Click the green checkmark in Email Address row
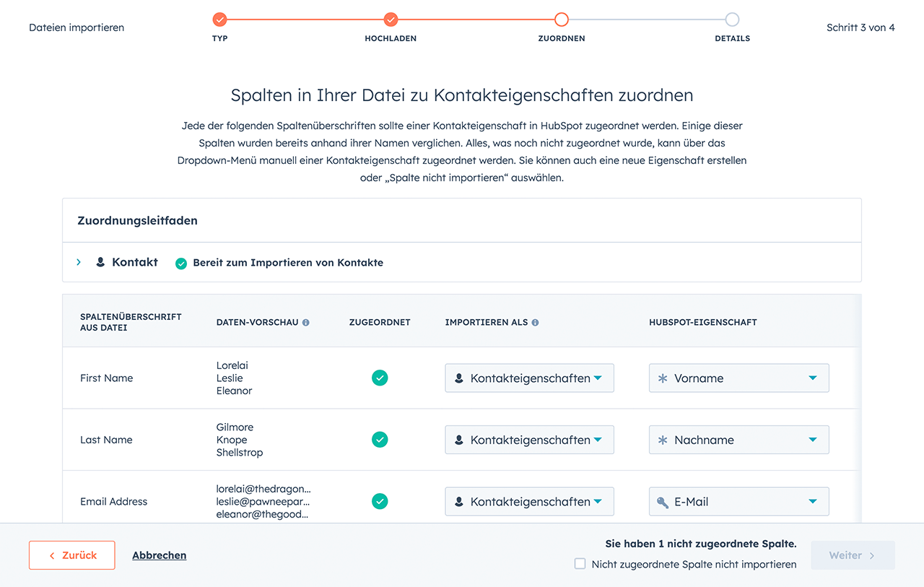The height and width of the screenshot is (587, 924). click(380, 501)
